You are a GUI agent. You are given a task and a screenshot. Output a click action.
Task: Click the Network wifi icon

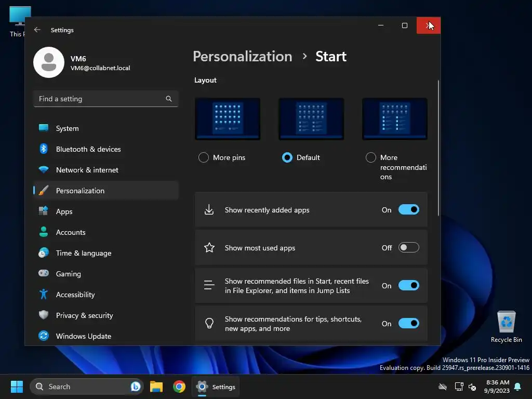[x=44, y=169]
